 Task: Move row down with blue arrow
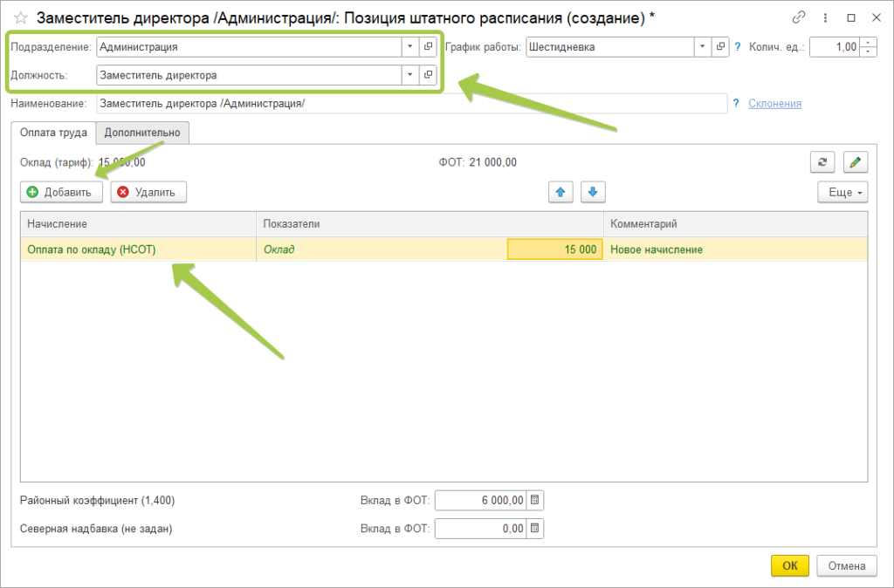click(x=593, y=192)
